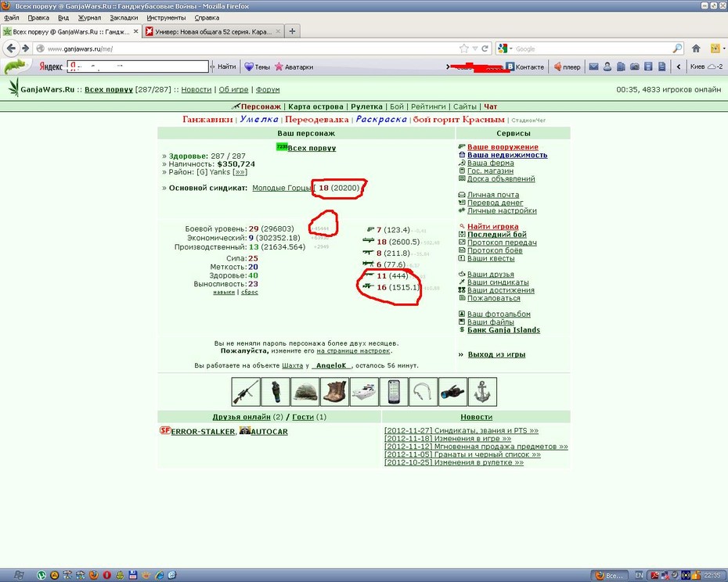
Task: Open Найти игрока link
Action: [493, 227]
